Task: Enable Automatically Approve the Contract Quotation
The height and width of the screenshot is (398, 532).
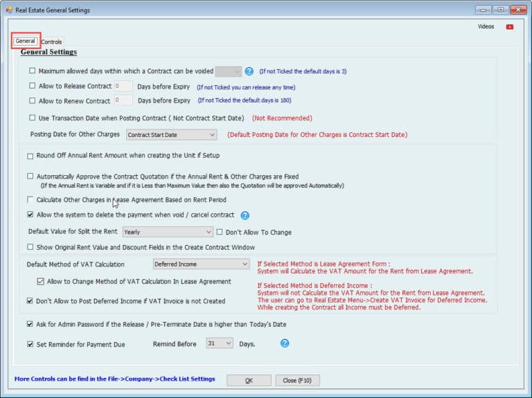Action: tap(30, 177)
